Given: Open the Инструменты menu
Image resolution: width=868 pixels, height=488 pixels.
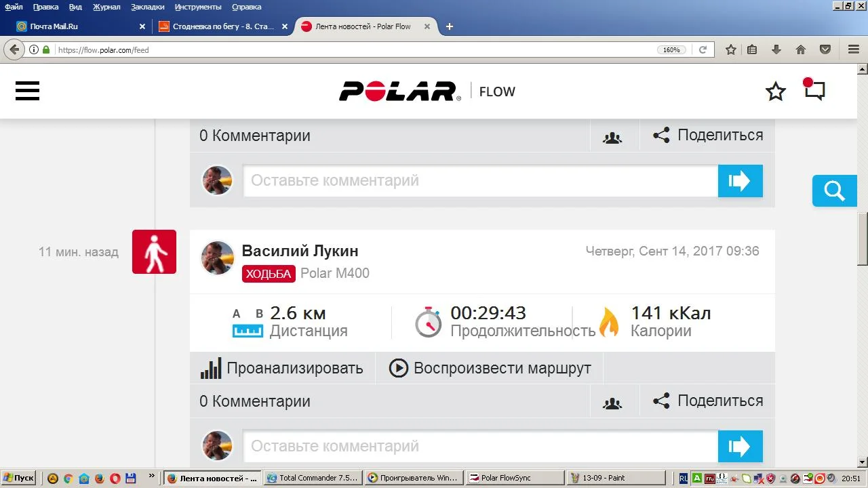Looking at the screenshot, I should [198, 7].
